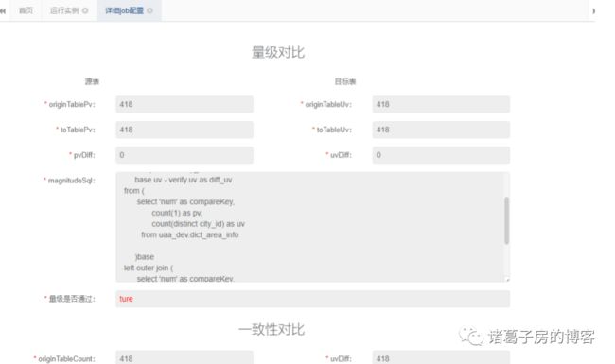This screenshot has width=615, height=364.
Task: Click the 一致性对比 section heading
Action: pos(272,329)
